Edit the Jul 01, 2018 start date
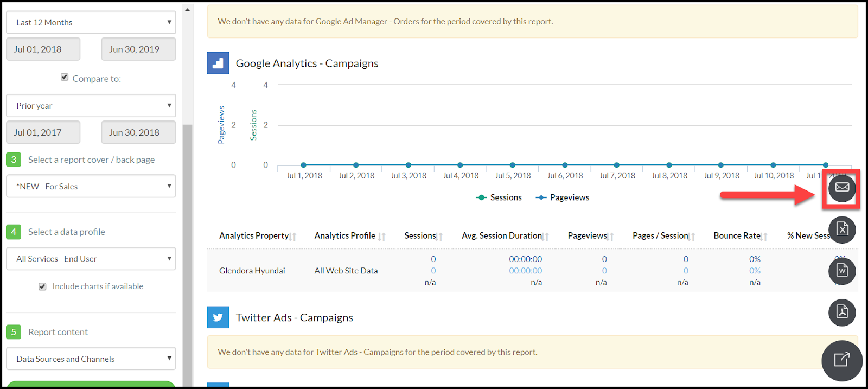The width and height of the screenshot is (868, 389). (43, 49)
